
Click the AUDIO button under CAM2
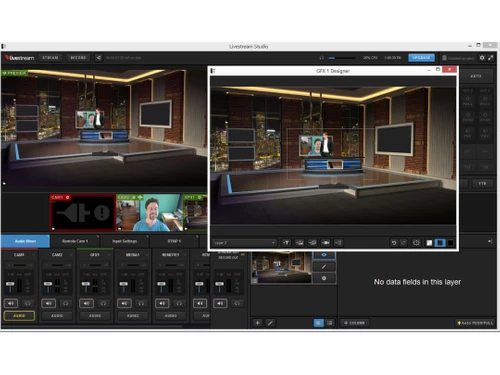pyautogui.click(x=57, y=316)
